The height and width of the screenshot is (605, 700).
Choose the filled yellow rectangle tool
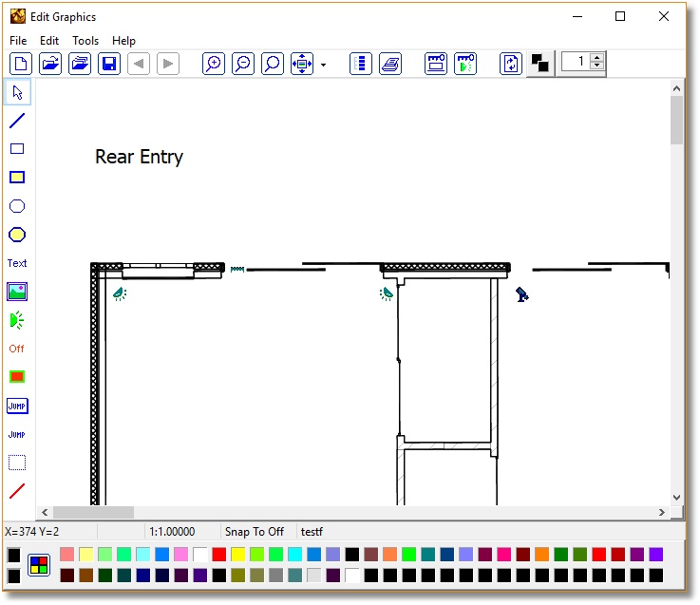click(x=17, y=178)
